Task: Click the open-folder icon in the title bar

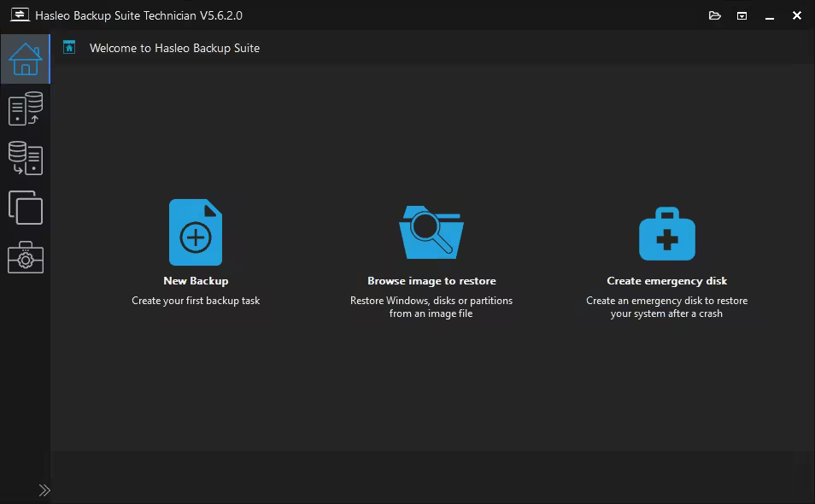Action: coord(715,15)
